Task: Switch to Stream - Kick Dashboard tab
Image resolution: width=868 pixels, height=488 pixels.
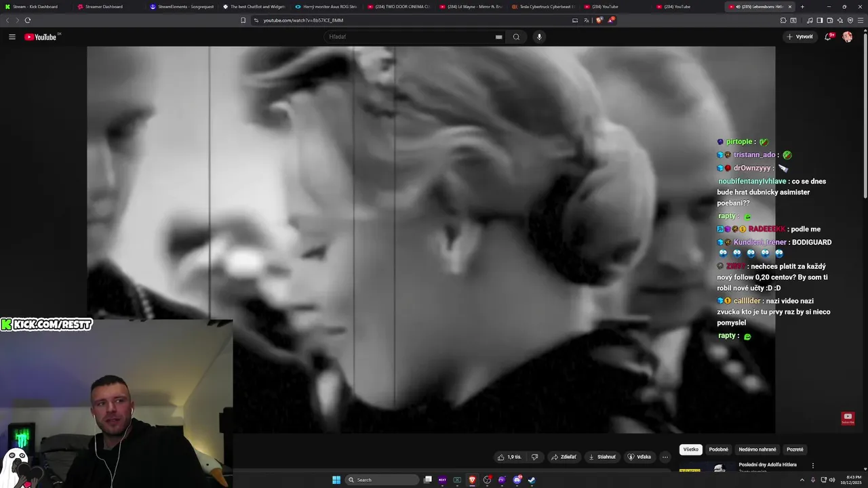Action: (x=35, y=7)
